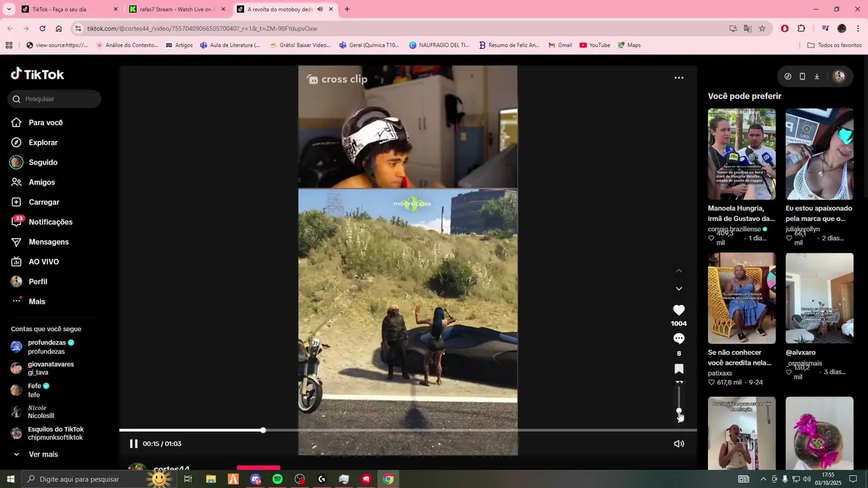Go to the next video with down chevron

point(679,289)
